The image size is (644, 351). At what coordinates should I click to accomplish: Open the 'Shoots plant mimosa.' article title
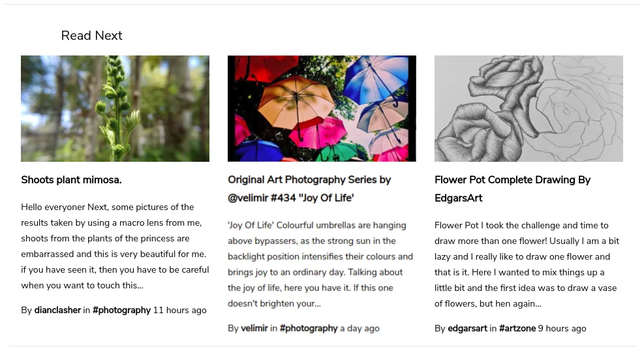point(72,180)
